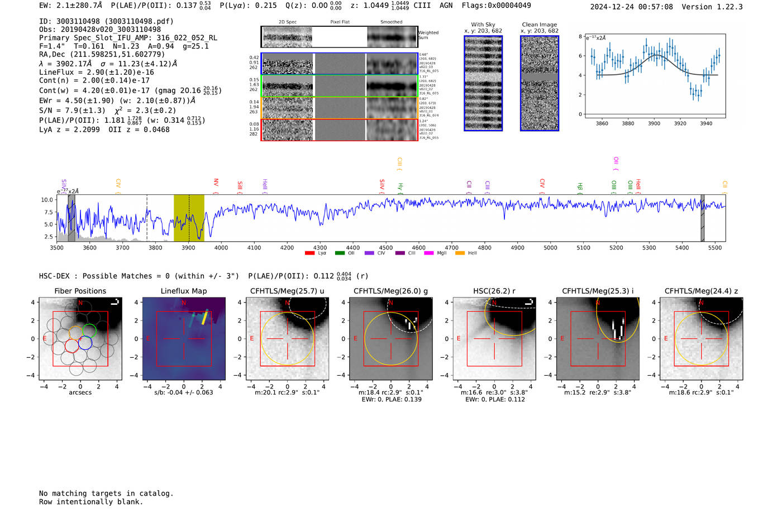Viewport: 782px width, 532px height.
Task: Click the 'Q(z): 0.00' header value
Action: coord(307,6)
